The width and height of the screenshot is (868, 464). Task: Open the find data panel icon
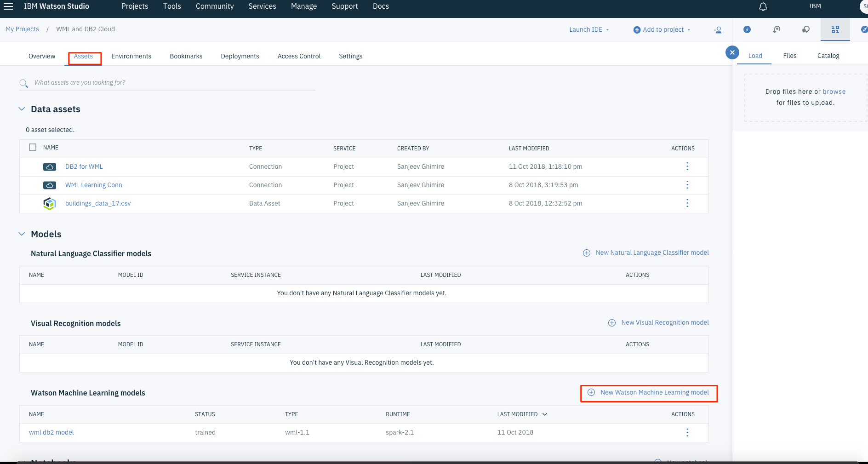(777, 29)
